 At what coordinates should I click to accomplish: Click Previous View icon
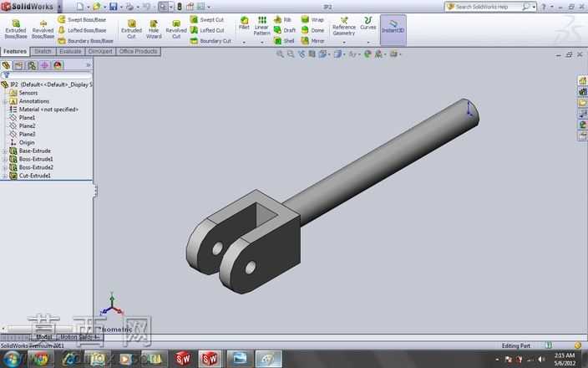(x=302, y=54)
